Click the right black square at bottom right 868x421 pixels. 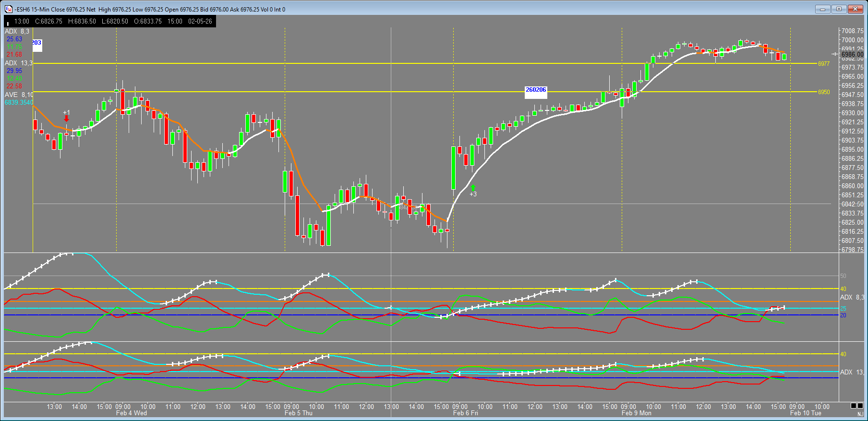pyautogui.click(x=860, y=406)
